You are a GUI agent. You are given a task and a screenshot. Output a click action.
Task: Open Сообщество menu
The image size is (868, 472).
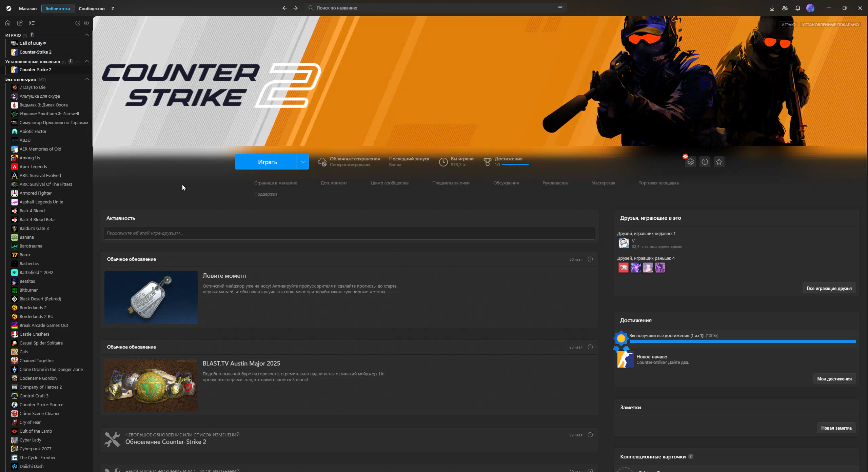pos(92,8)
